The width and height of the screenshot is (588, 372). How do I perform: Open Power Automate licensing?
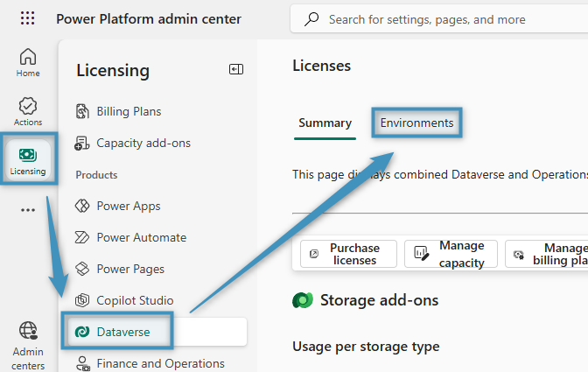(x=141, y=237)
